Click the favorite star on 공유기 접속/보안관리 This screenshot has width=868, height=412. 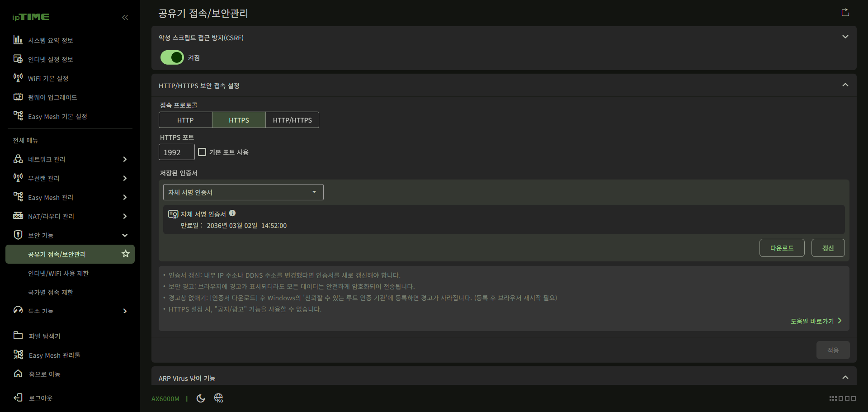pyautogui.click(x=126, y=254)
